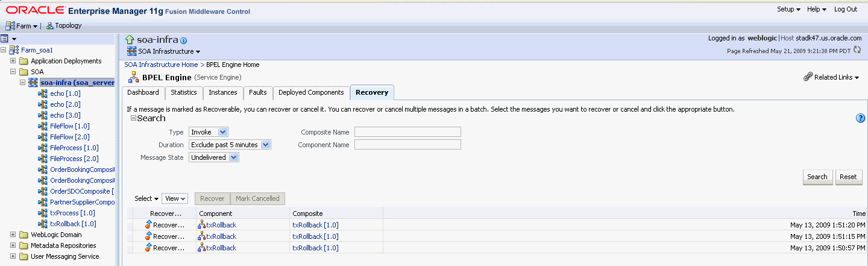Click the soa-infra up status arrow icon
The width and height of the screenshot is (868, 266).
tap(130, 40)
